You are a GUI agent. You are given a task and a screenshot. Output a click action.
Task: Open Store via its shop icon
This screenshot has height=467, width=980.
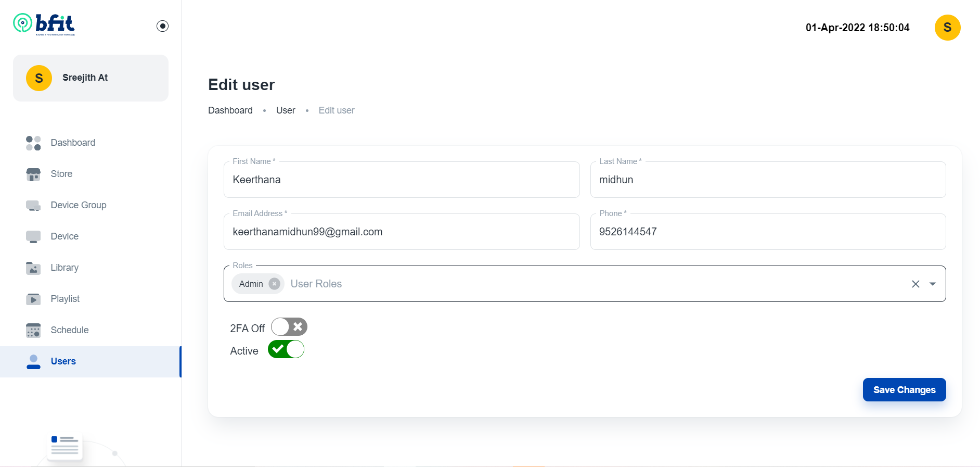click(x=33, y=174)
